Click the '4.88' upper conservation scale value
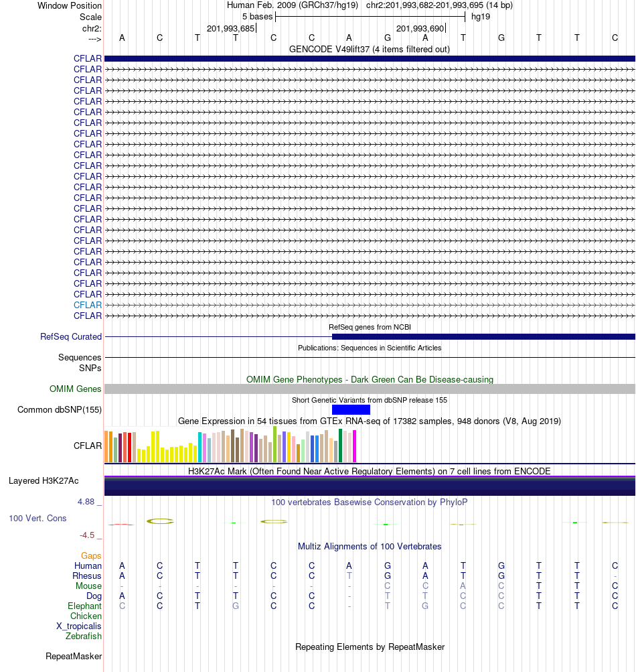This screenshot has width=636, height=672. point(86,502)
